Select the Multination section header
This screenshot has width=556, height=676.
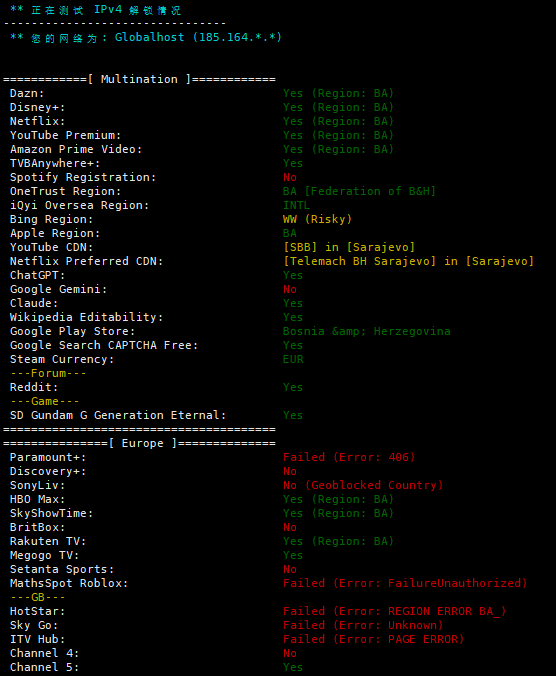139,79
